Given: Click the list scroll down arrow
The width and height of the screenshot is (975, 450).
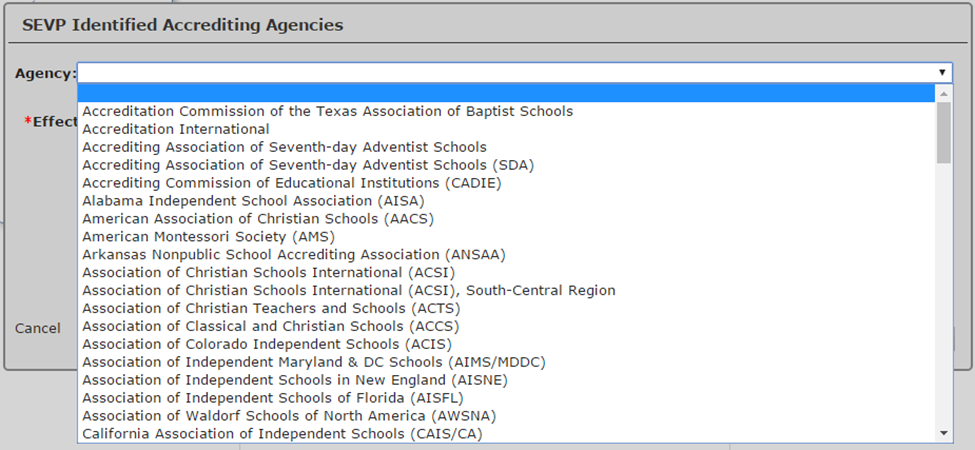Looking at the screenshot, I should [944, 432].
